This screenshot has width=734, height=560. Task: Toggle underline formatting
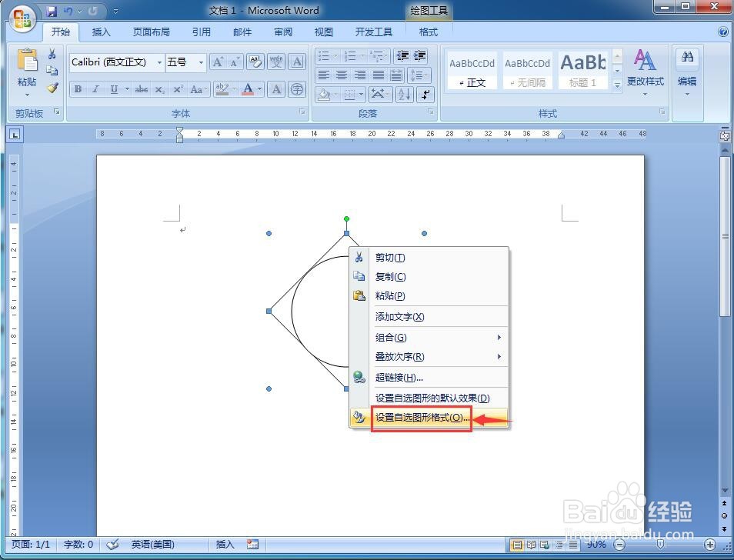click(114, 89)
